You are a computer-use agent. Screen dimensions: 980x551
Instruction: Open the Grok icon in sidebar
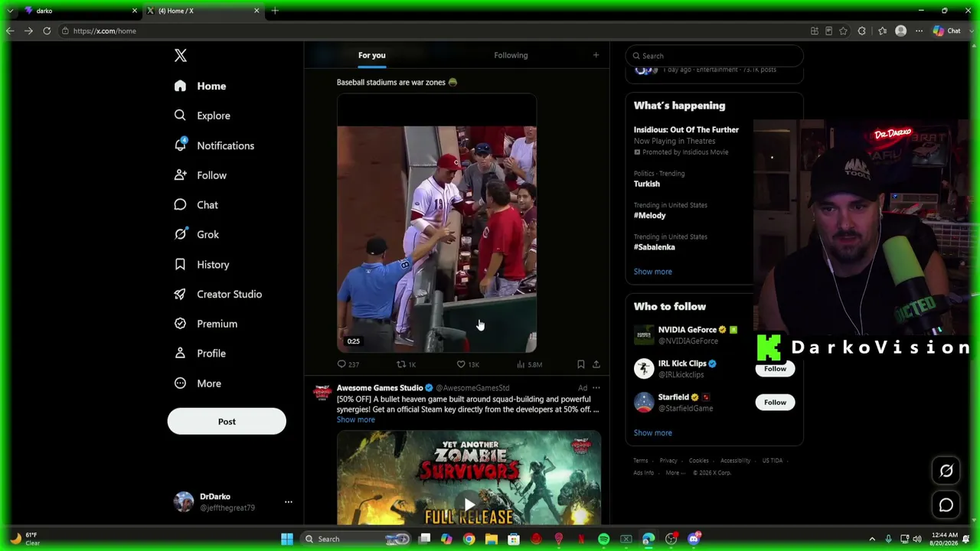180,234
